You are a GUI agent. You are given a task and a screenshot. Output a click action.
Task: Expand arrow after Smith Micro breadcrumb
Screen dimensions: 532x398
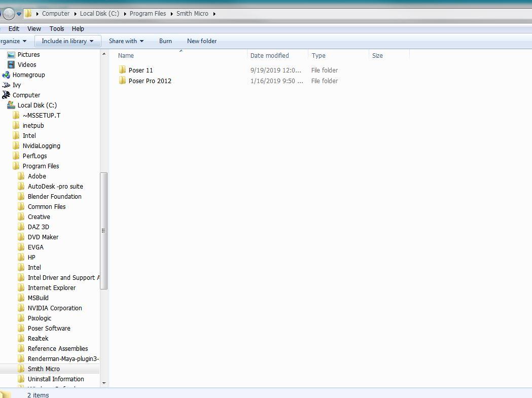tap(214, 14)
